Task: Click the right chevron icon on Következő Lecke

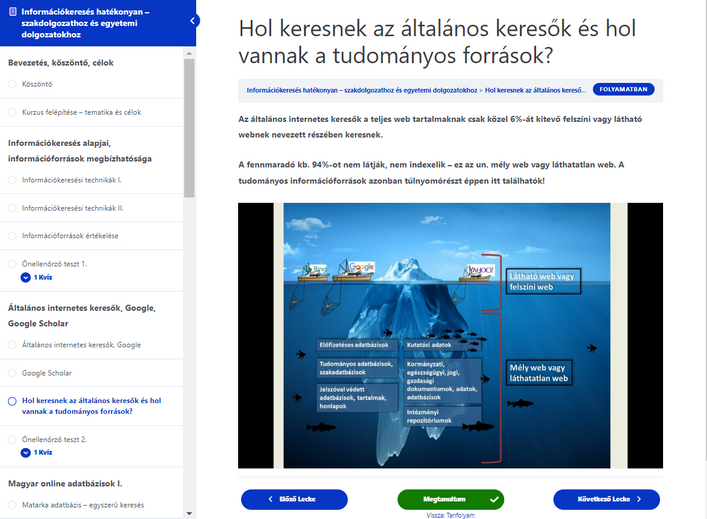Action: (x=639, y=498)
